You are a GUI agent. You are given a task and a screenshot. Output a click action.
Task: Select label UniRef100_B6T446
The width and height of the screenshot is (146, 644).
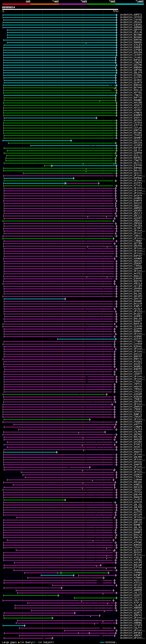pyautogui.click(x=131, y=87)
